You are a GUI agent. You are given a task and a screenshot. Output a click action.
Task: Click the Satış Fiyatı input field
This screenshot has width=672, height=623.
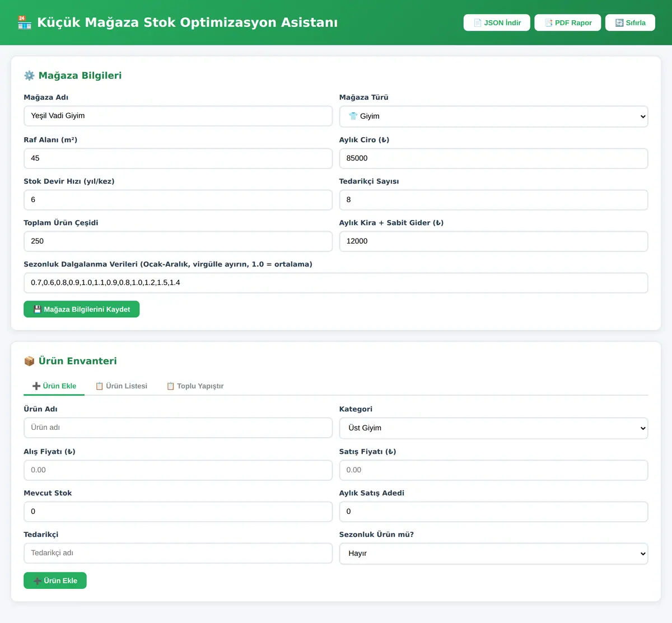tap(493, 470)
